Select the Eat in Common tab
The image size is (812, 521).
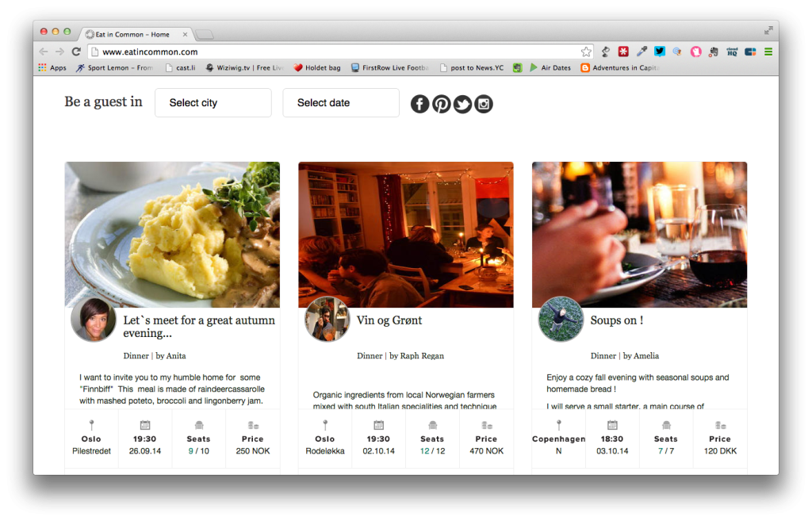tap(137, 34)
